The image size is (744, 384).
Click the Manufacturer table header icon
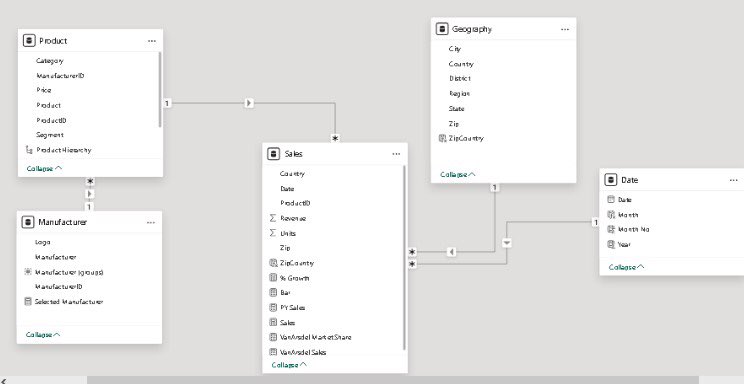pyautogui.click(x=28, y=222)
